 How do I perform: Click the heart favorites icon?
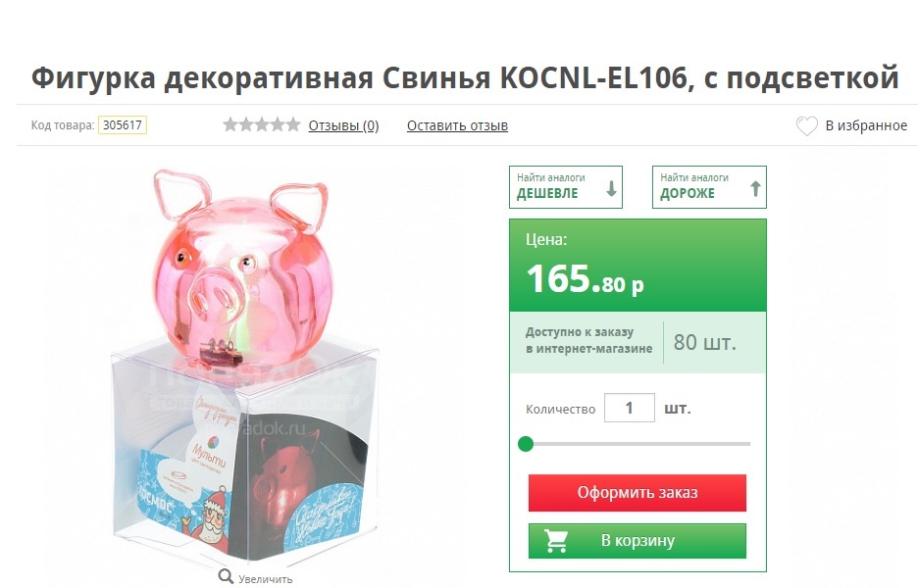(807, 125)
